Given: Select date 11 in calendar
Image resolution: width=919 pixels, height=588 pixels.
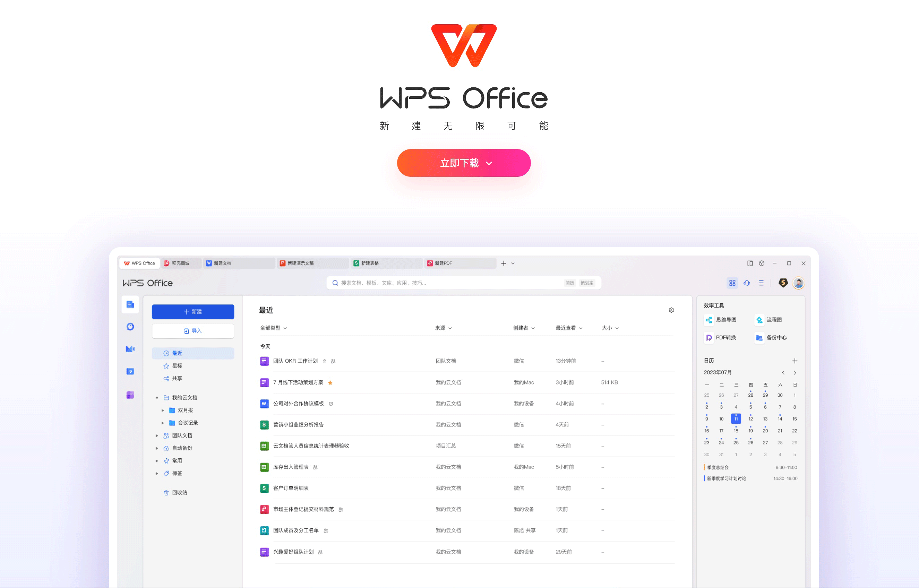Looking at the screenshot, I should coord(736,419).
